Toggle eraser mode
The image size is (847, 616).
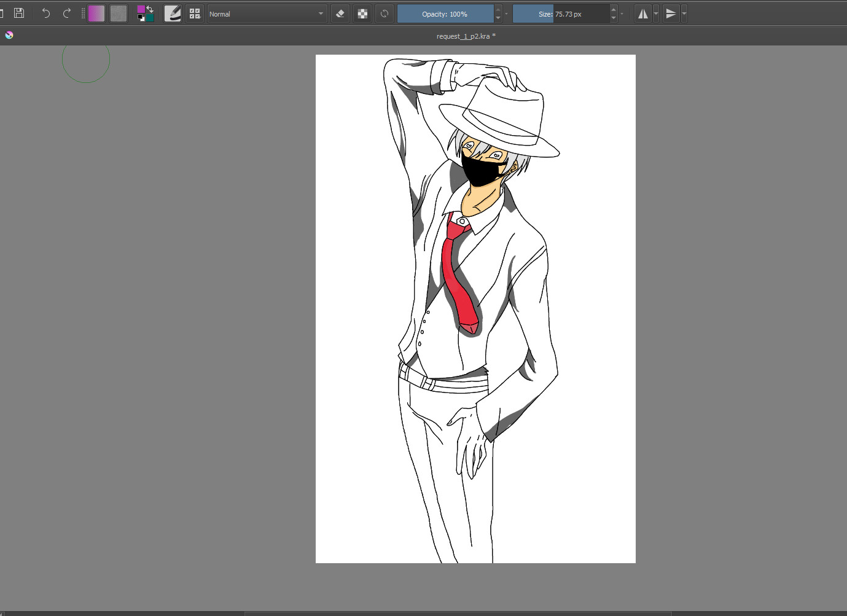(340, 13)
